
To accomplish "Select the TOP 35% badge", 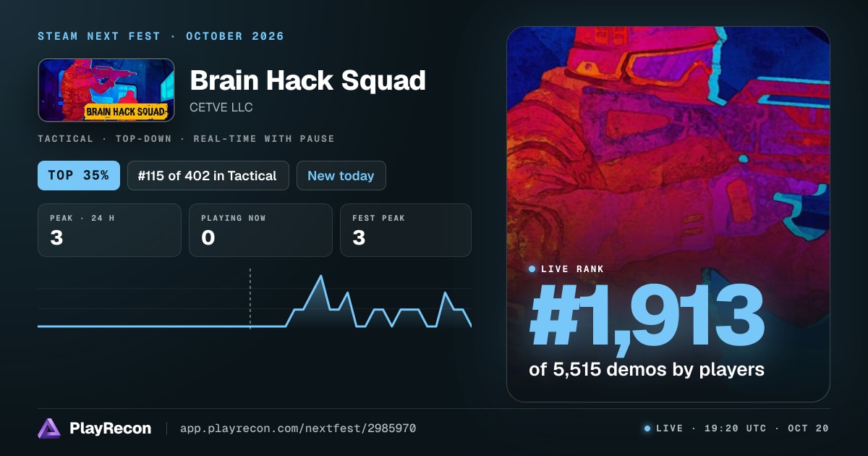I will point(79,175).
